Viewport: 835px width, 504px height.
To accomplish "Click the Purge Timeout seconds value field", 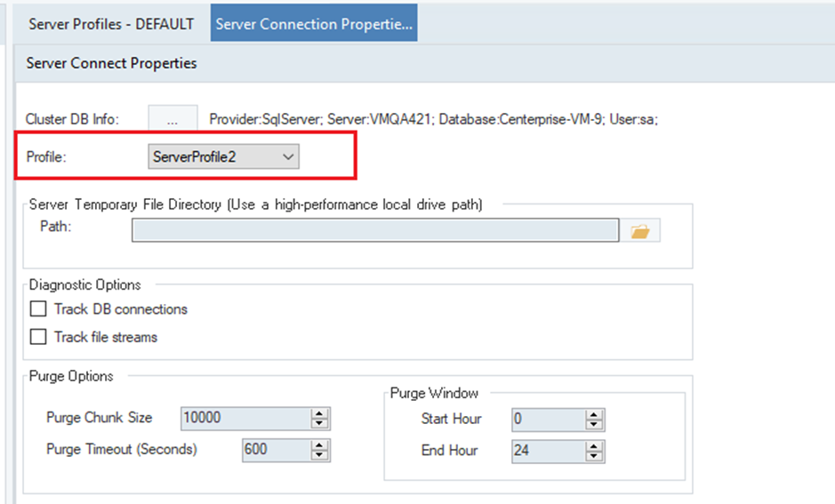I will click(x=276, y=450).
